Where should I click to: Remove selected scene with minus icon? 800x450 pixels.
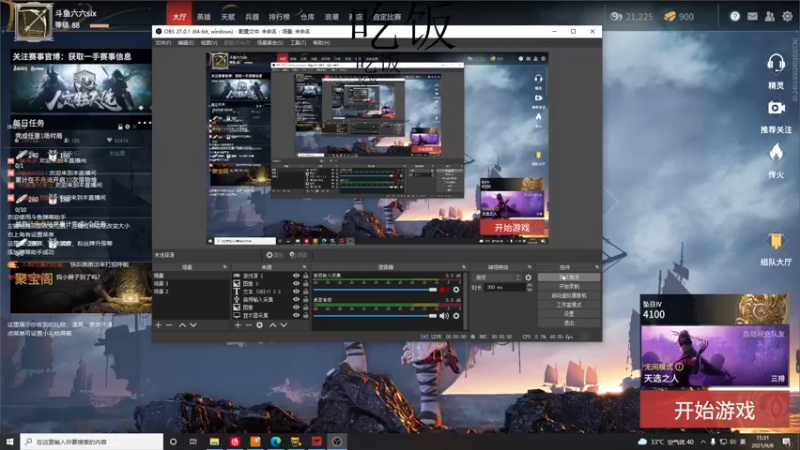click(x=169, y=325)
